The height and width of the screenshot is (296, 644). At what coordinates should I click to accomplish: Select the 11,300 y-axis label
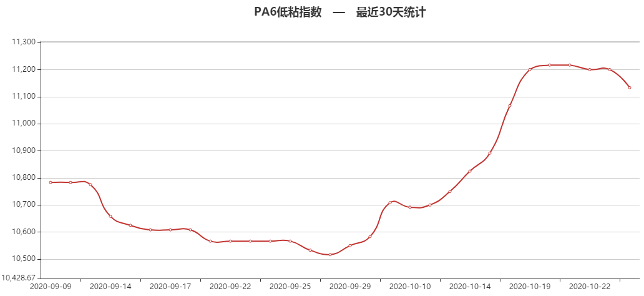click(x=24, y=42)
